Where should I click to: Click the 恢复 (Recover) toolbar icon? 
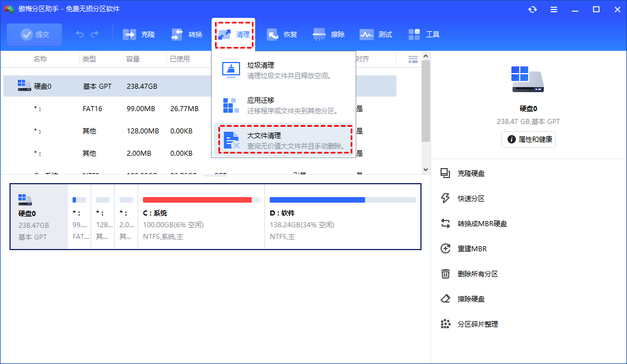click(282, 34)
